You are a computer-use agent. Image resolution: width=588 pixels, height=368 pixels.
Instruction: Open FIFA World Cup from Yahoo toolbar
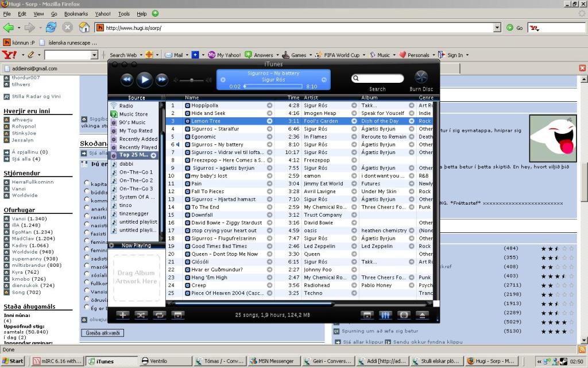pyautogui.click(x=338, y=55)
